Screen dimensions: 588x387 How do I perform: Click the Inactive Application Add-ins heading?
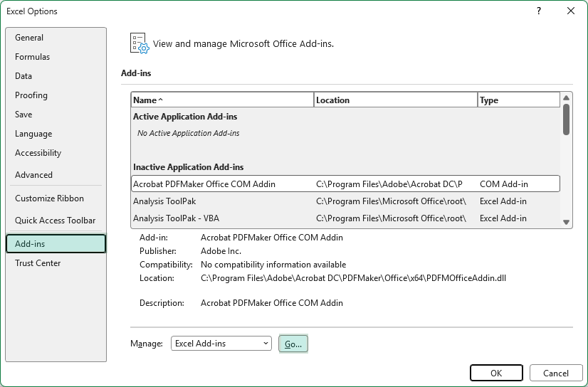click(188, 167)
